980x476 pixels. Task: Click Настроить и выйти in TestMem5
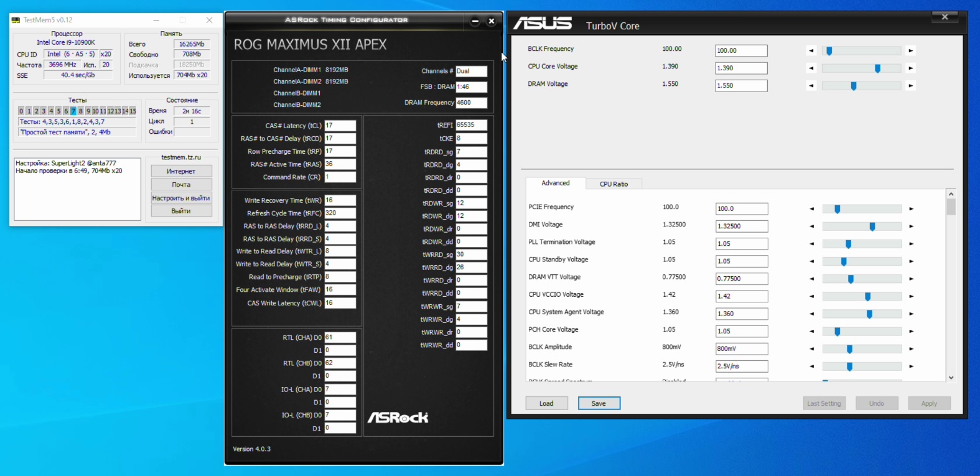coord(181,198)
